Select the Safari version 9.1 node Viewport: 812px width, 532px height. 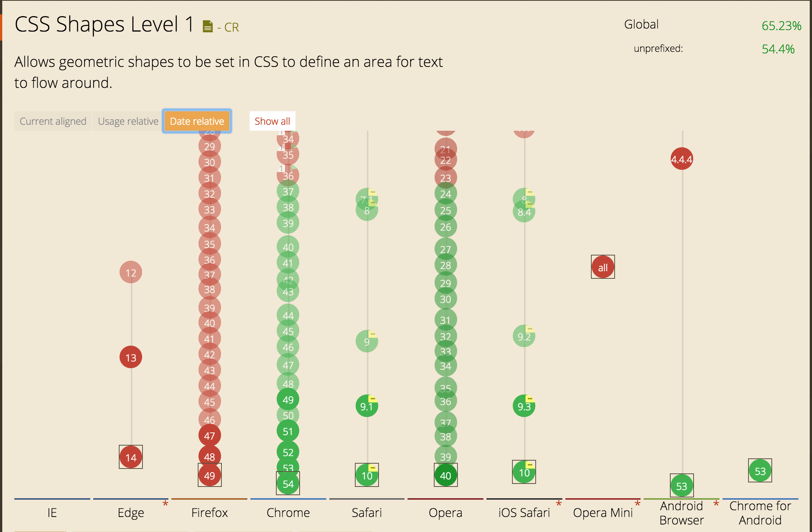pyautogui.click(x=367, y=406)
